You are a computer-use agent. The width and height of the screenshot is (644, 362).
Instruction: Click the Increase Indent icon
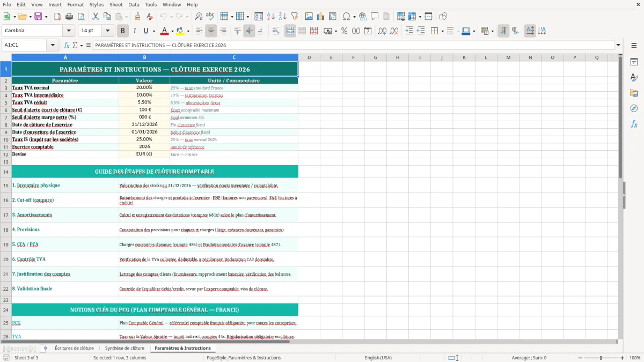409,31
